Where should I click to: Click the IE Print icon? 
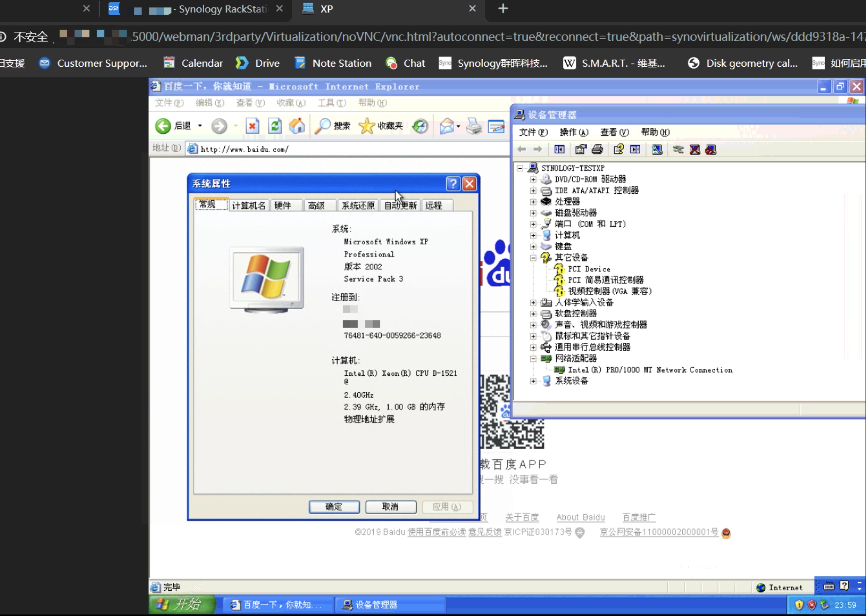click(x=474, y=126)
